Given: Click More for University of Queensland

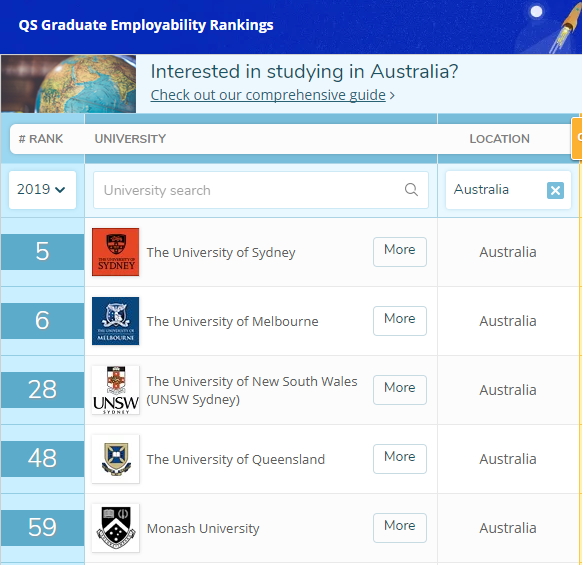Looking at the screenshot, I should (x=400, y=459).
